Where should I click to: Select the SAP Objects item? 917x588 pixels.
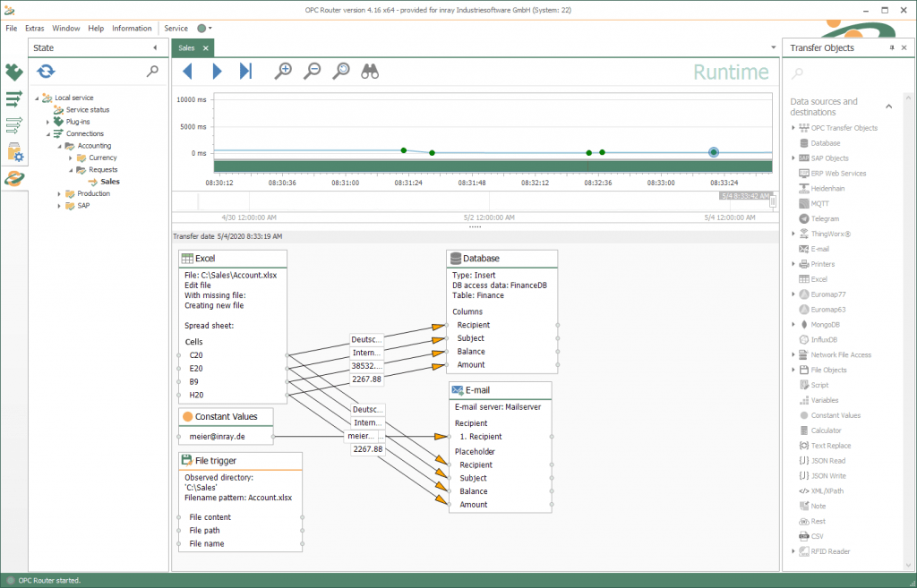(x=829, y=158)
